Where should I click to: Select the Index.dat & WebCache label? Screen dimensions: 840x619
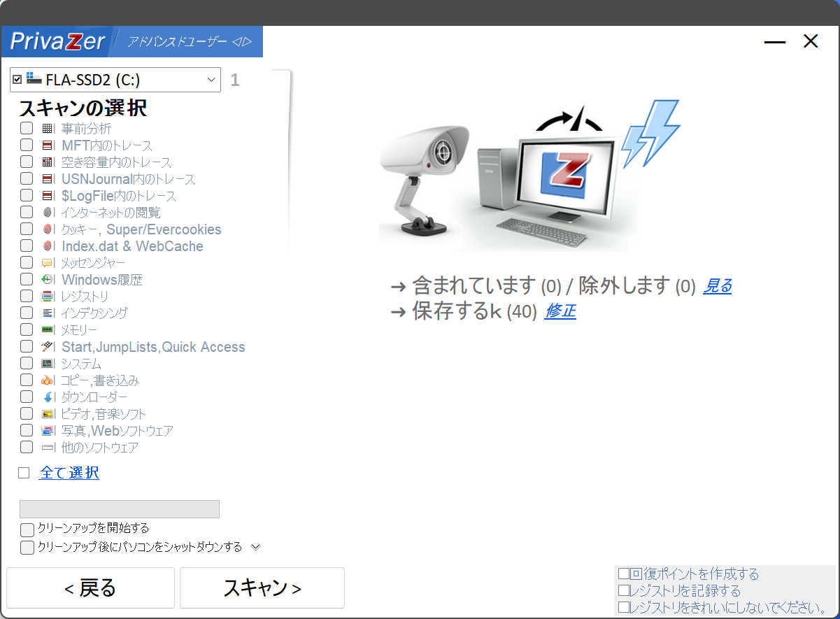132,246
